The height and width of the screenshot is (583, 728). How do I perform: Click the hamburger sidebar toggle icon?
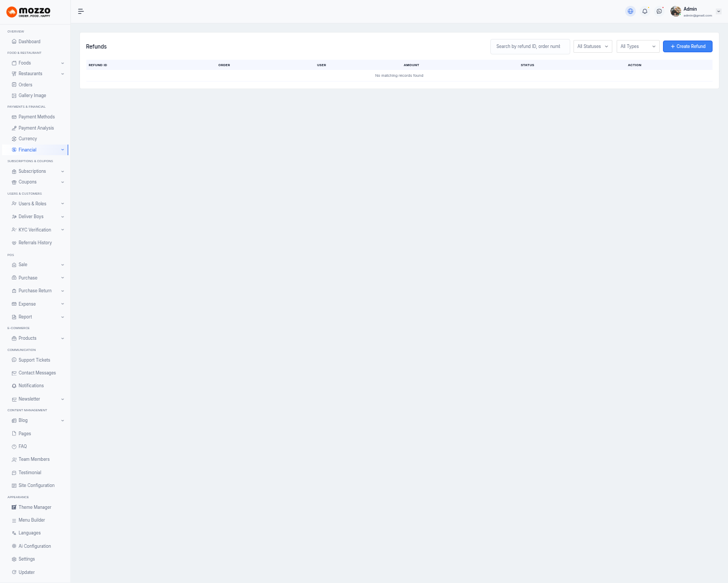point(81,11)
